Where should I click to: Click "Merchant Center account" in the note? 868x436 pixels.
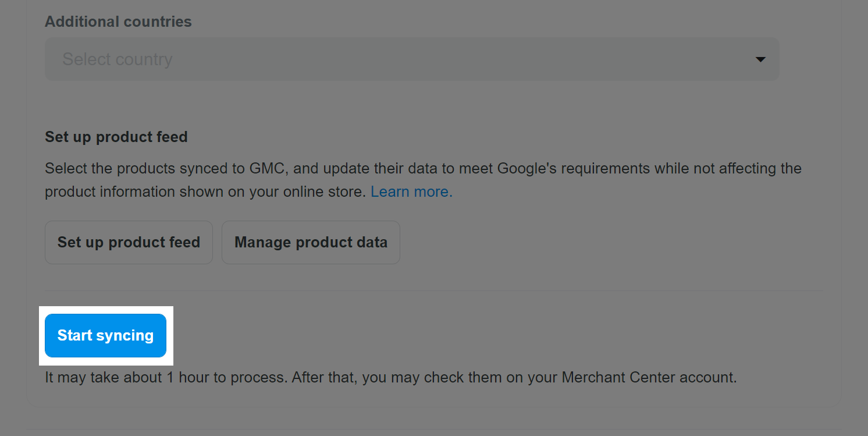pyautogui.click(x=649, y=378)
